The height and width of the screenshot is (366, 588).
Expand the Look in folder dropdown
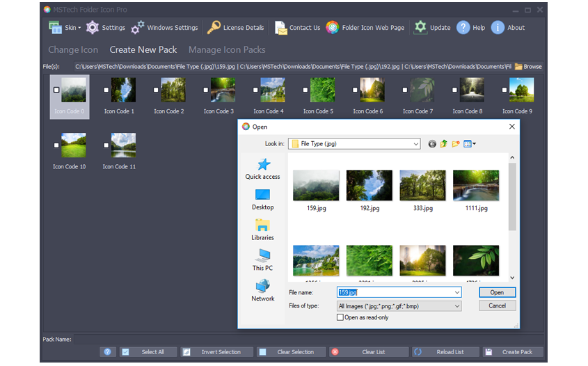tap(415, 144)
